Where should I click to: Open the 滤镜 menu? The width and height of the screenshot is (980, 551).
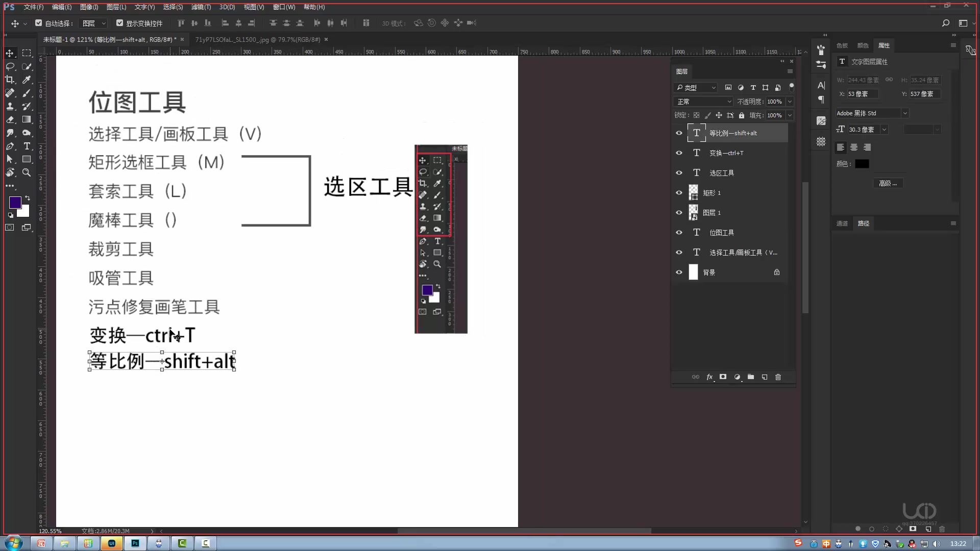(x=201, y=7)
